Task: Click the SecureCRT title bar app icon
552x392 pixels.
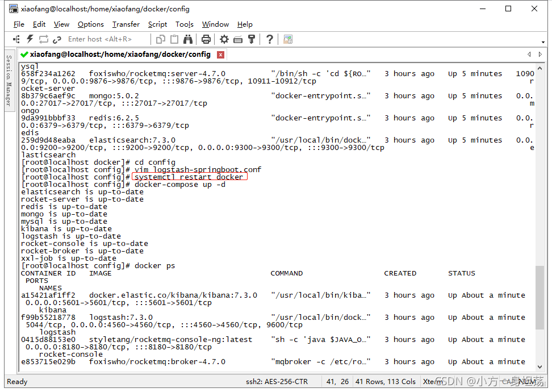Action: [x=14, y=9]
